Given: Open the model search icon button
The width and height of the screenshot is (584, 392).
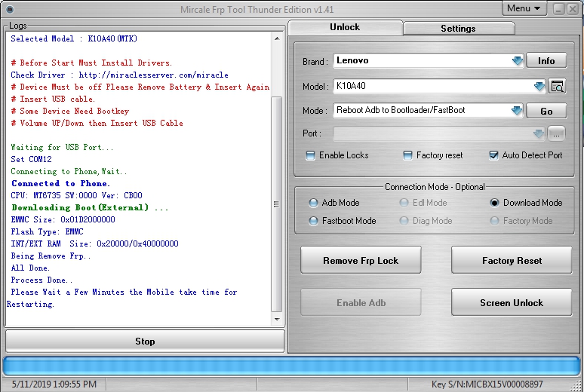Looking at the screenshot, I should click(x=557, y=87).
